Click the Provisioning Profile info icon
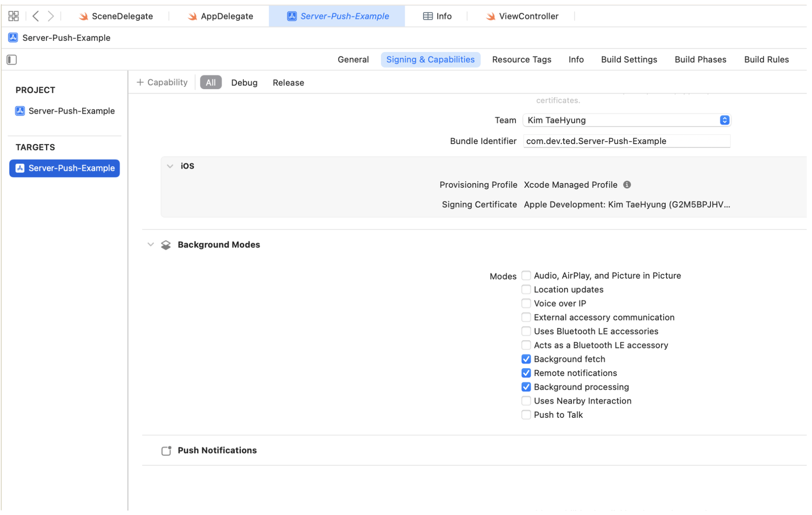The width and height of the screenshot is (812, 515). tap(627, 185)
